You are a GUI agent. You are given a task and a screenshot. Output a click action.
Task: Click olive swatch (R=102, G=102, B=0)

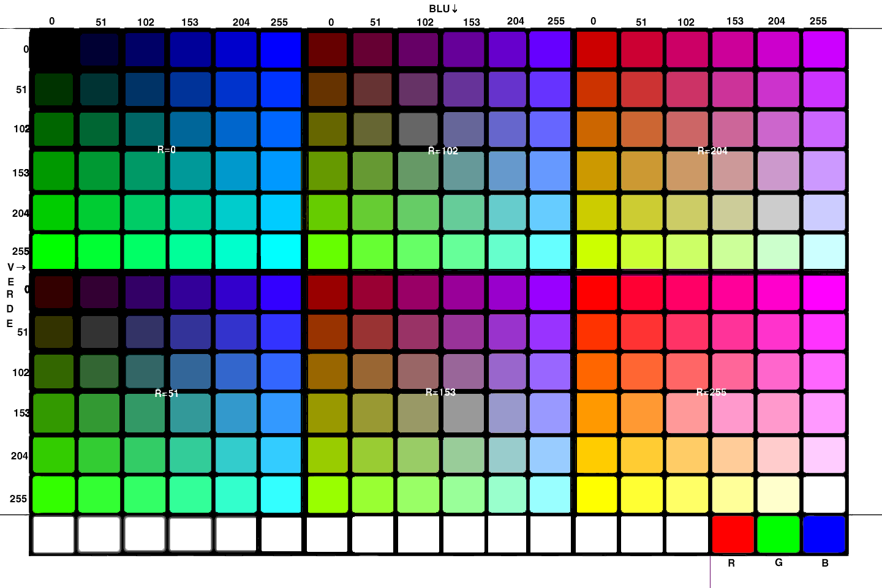click(x=328, y=129)
